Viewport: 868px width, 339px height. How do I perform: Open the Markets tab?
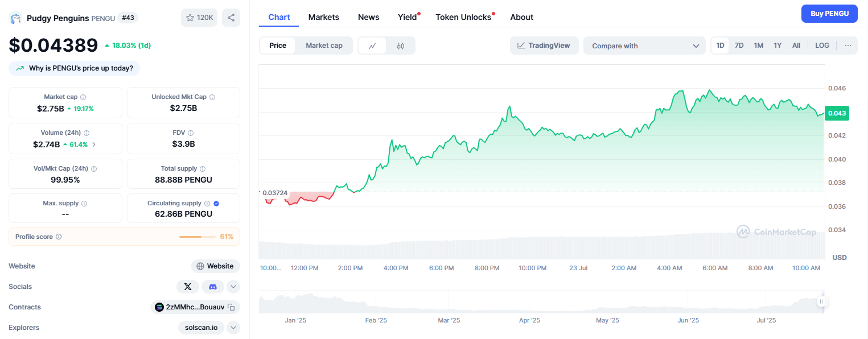tap(324, 17)
